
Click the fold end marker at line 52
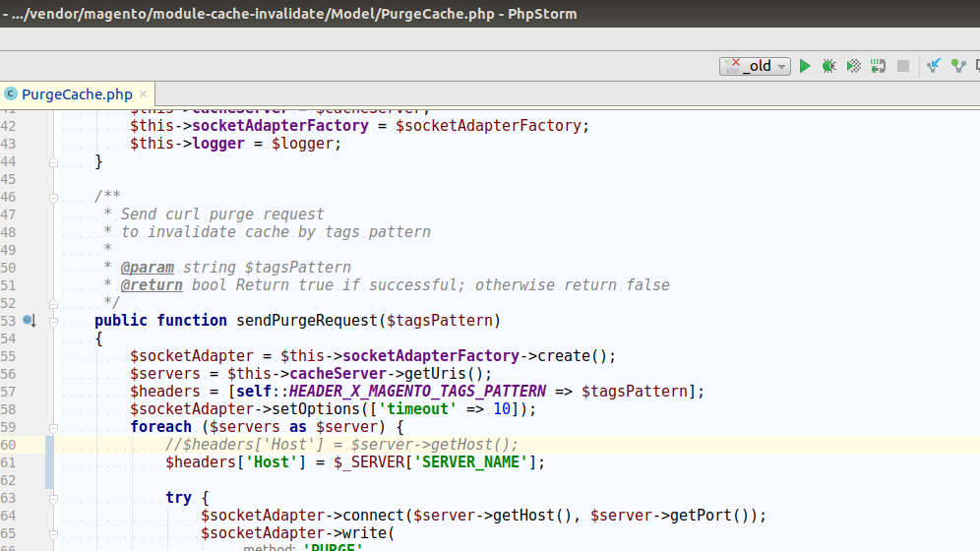(x=53, y=304)
